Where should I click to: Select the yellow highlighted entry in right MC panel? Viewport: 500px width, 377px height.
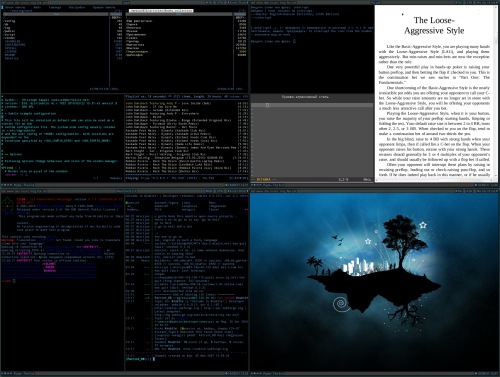click(137, 51)
